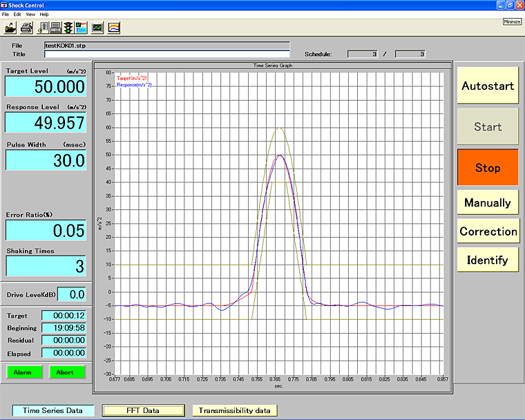Viewport: 525px width, 420px height.
Task: Open the Edit menu
Action: 17,15
